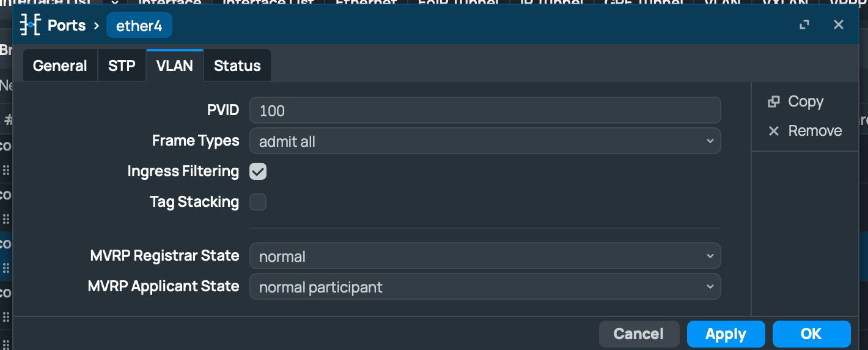Expand the MVRP Registrar State dropdown
The image size is (868, 350).
pos(485,256)
